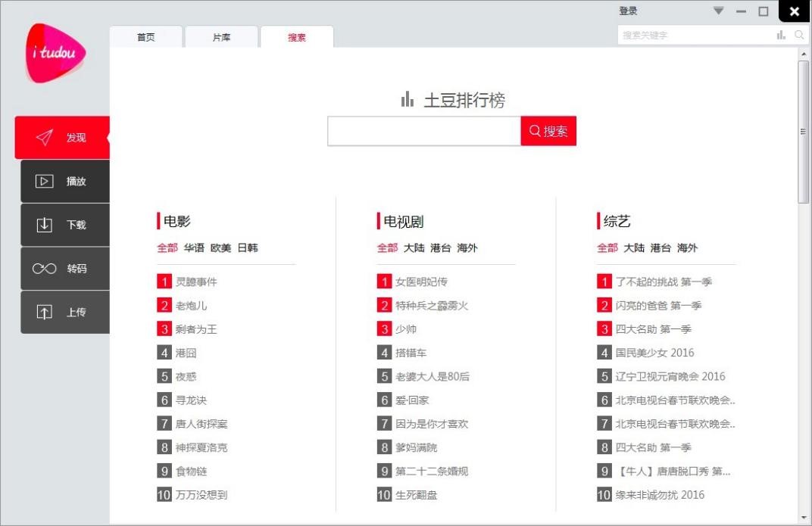Open TV series 少帅
The image size is (812, 526).
pyautogui.click(x=406, y=329)
